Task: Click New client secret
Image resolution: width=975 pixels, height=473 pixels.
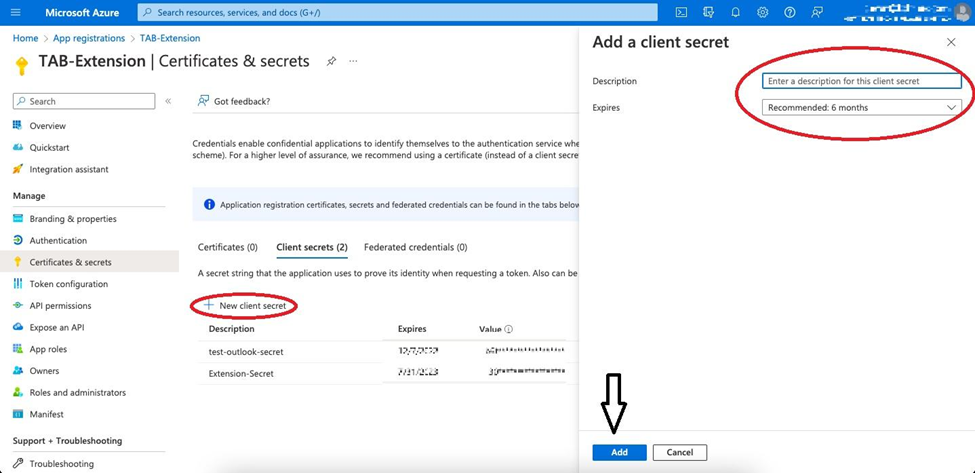Action: [x=245, y=306]
